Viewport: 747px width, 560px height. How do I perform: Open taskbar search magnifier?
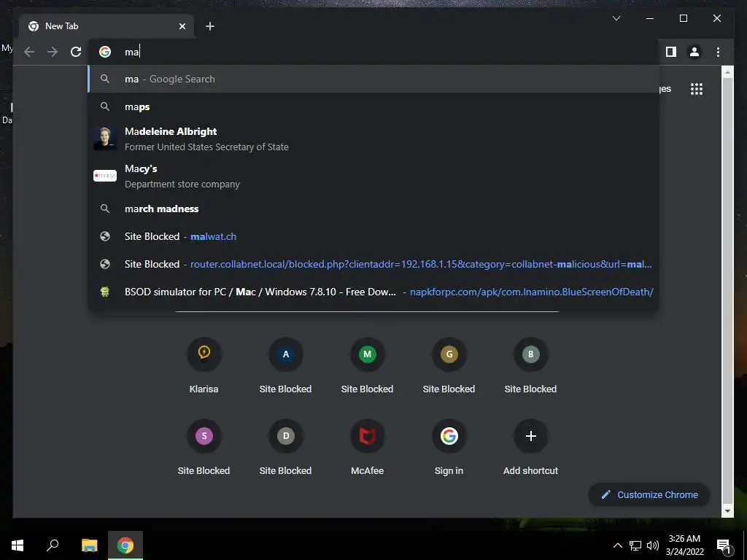pos(53,545)
